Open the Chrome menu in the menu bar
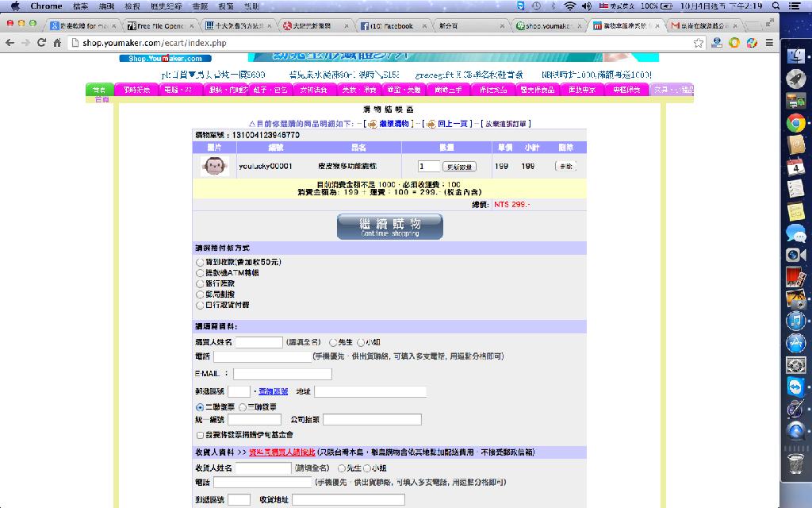The width and height of the screenshot is (812, 508). pyautogui.click(x=46, y=6)
